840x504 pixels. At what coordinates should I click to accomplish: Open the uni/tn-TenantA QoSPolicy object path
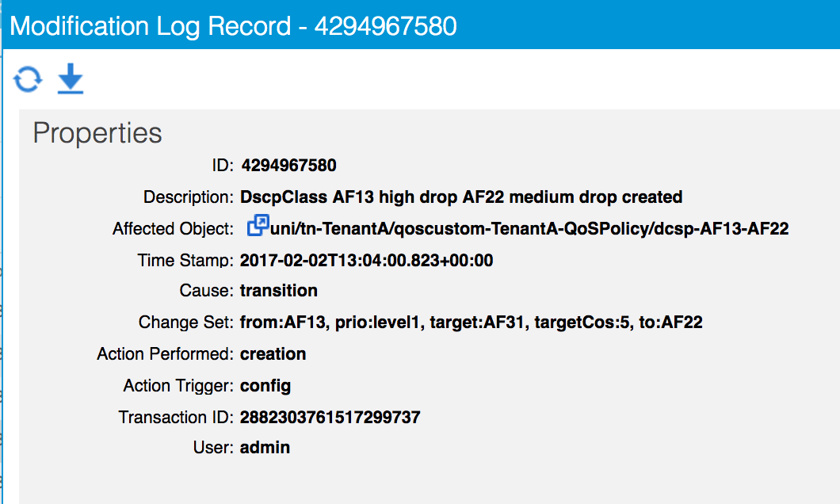529,229
